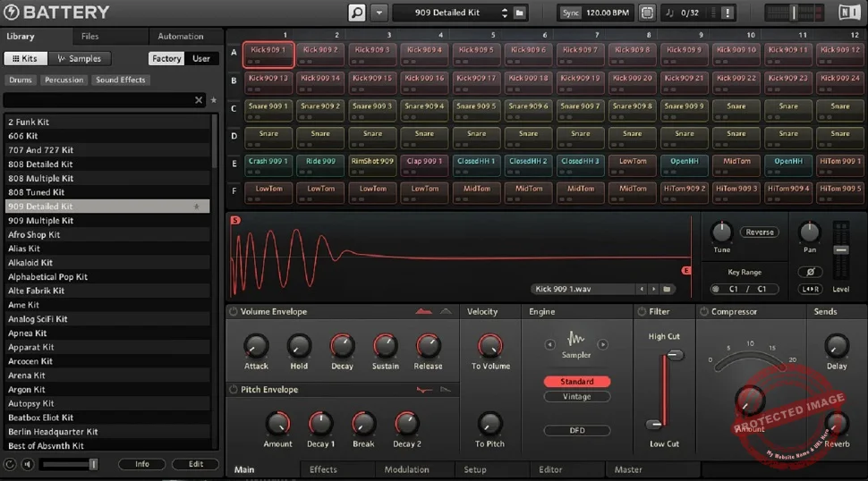Image resolution: width=868 pixels, height=481 pixels.
Task: Click the Edit button
Action: click(x=195, y=464)
